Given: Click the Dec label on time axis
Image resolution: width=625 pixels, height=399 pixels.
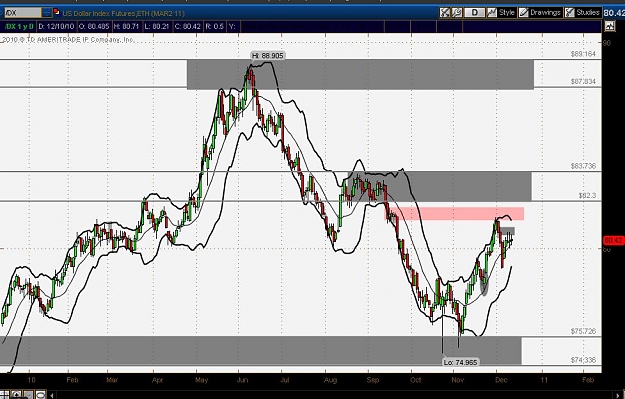Looking at the screenshot, I should click(501, 380).
